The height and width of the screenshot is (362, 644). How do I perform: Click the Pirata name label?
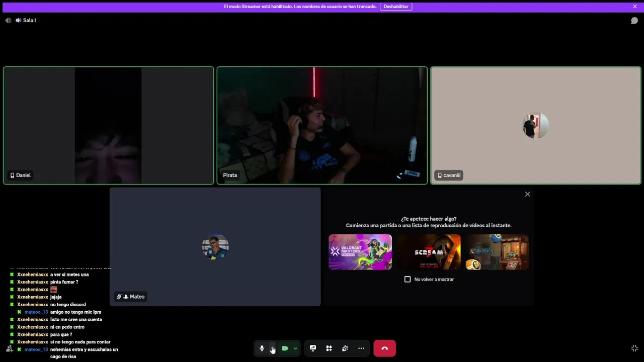click(x=230, y=175)
